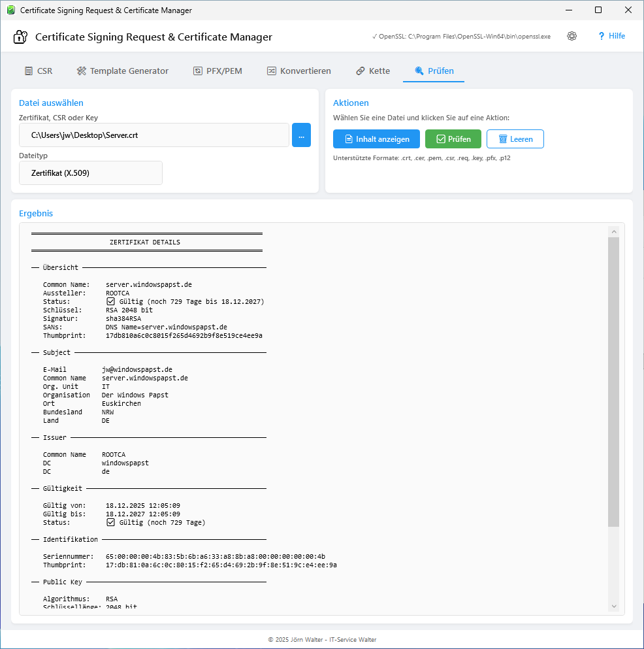The image size is (644, 649).
Task: Open the settings gear icon
Action: point(572,36)
